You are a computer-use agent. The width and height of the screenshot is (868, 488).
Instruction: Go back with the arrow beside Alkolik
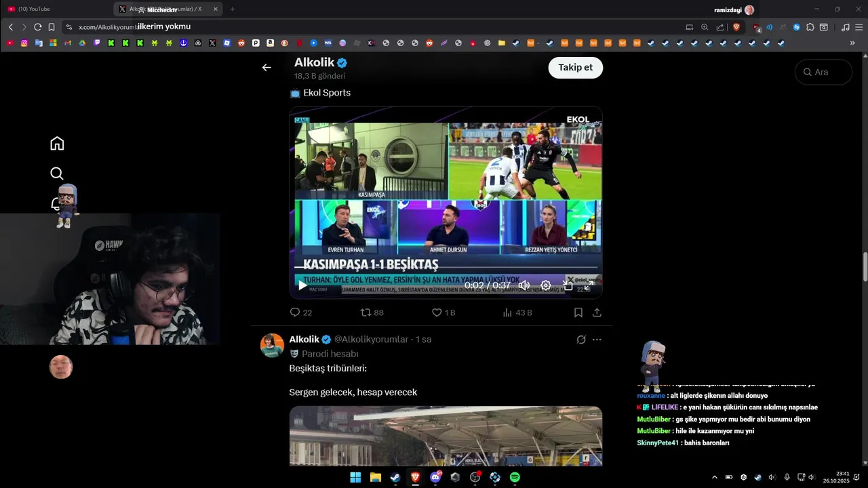click(x=267, y=67)
